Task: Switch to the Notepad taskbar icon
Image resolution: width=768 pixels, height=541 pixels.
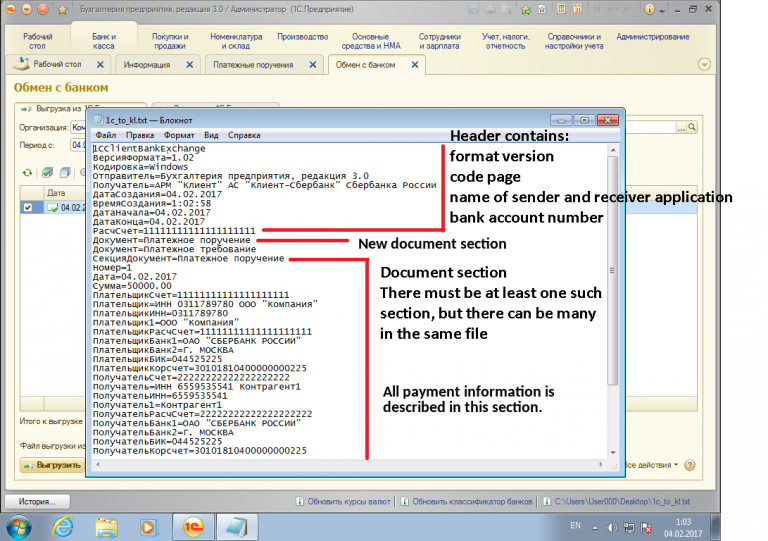Action: [236, 526]
